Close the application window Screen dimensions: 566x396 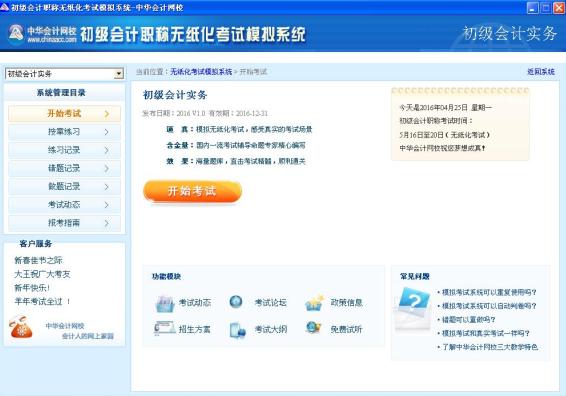coord(559,8)
